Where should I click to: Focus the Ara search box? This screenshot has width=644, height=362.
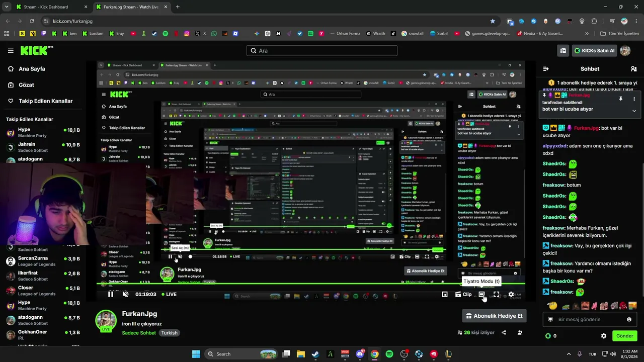tap(322, 51)
